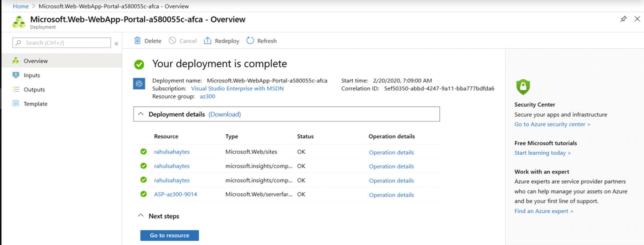The image size is (644, 245).
Task: Click the Deployment name value text
Action: coord(267,81)
